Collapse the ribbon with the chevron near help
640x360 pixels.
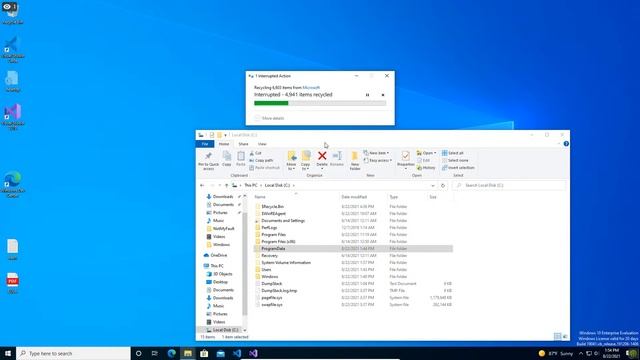pyautogui.click(x=559, y=144)
